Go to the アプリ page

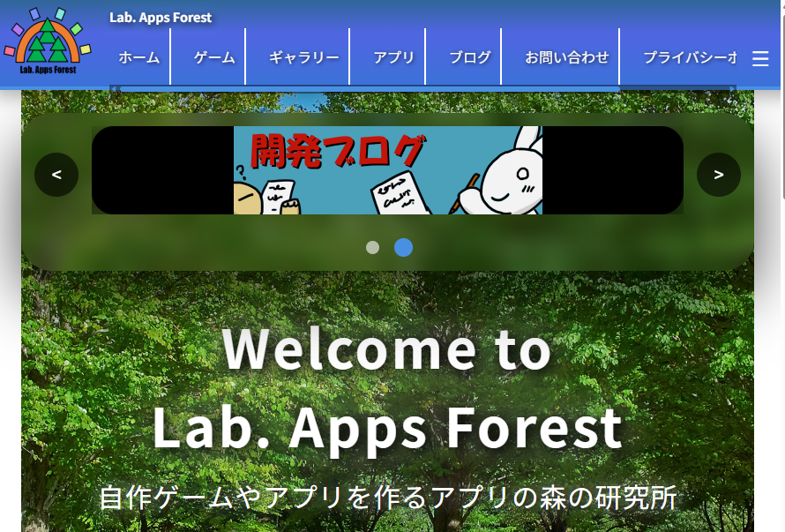click(393, 57)
